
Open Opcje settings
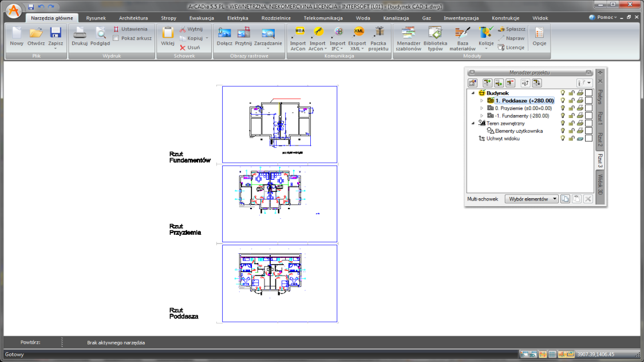[539, 36]
